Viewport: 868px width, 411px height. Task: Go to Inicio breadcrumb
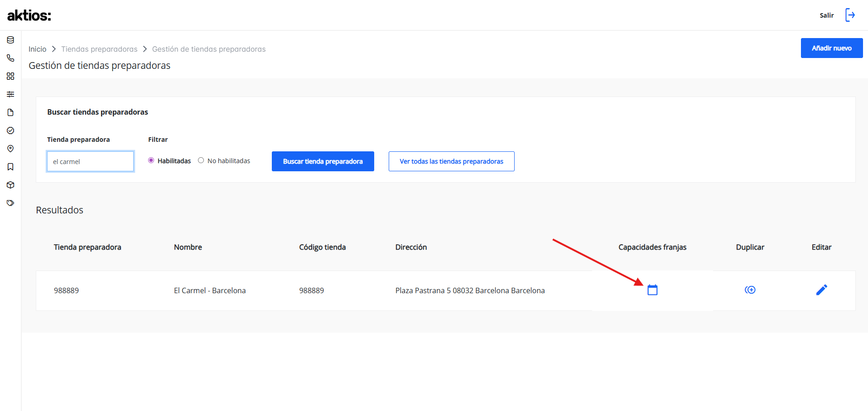point(38,49)
